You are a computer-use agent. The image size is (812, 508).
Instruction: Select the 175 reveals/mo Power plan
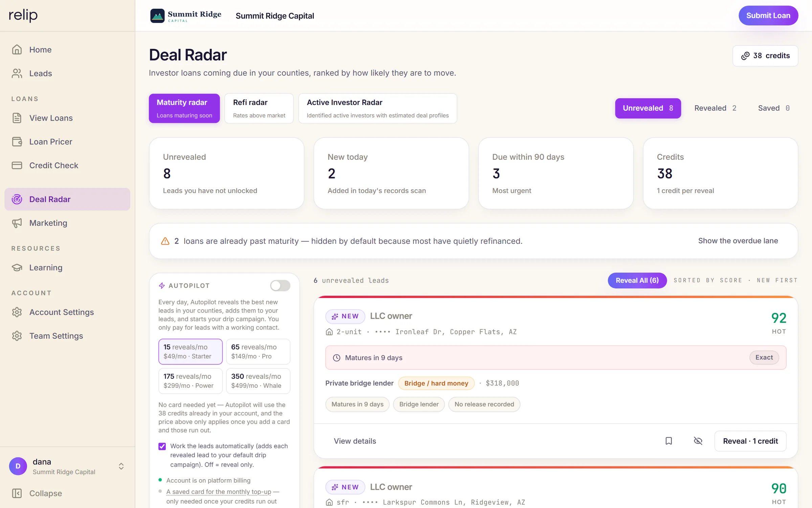[190, 381]
